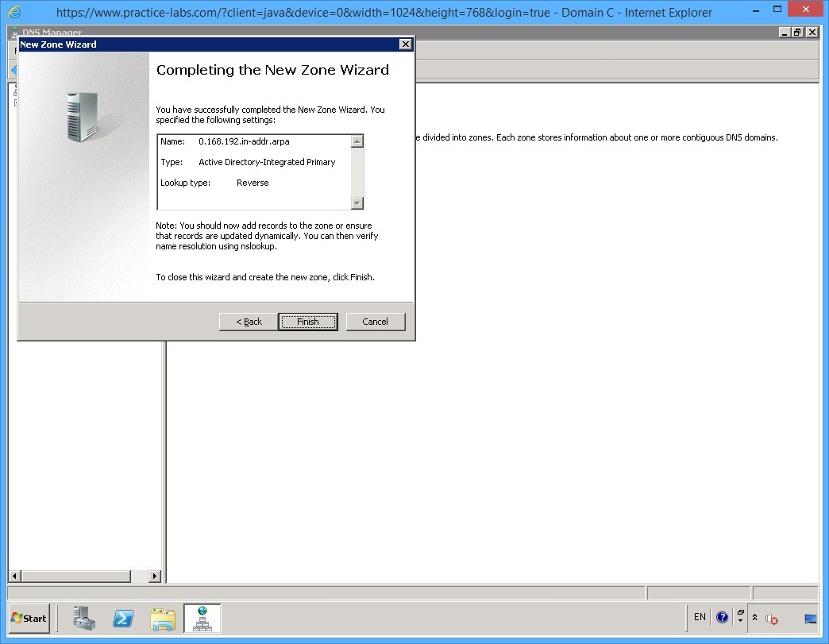Open Server Manager from the taskbar
The image size is (829, 644).
85,619
